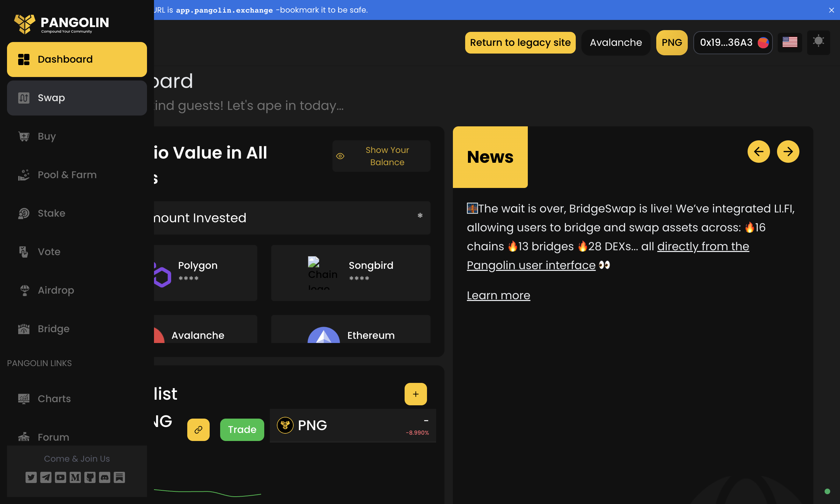Open Pangolin GitHub icon
840x504 pixels.
pyautogui.click(x=90, y=477)
